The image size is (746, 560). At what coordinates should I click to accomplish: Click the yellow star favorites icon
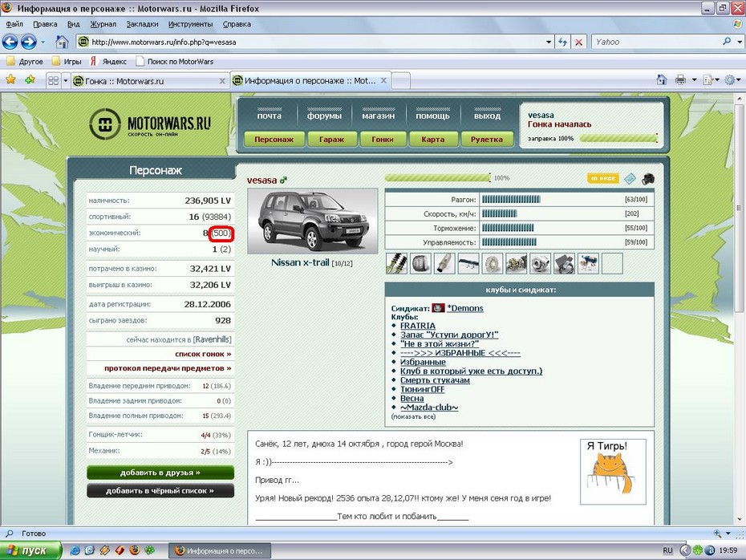(10, 80)
